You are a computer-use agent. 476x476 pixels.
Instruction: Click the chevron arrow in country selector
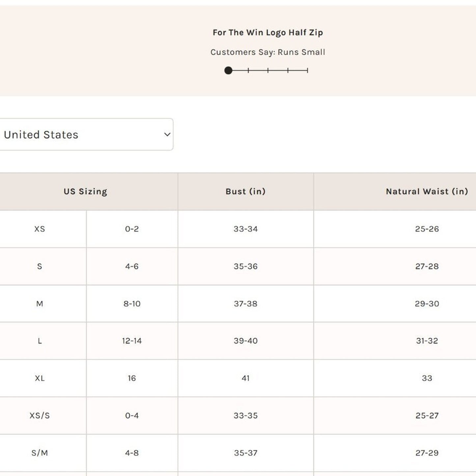[167, 134]
